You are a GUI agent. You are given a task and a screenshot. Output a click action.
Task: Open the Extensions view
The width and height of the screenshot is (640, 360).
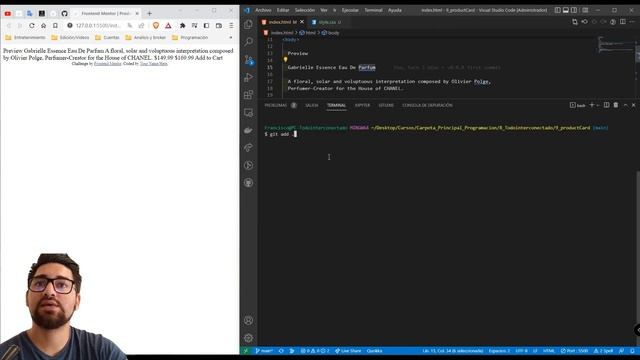248,95
